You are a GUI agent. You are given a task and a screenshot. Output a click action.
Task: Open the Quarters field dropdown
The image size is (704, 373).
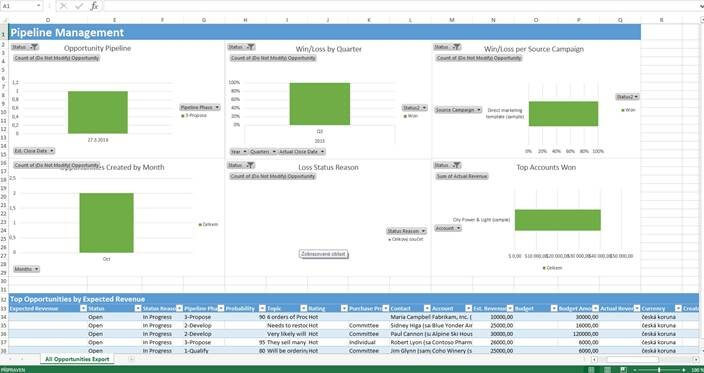point(263,152)
